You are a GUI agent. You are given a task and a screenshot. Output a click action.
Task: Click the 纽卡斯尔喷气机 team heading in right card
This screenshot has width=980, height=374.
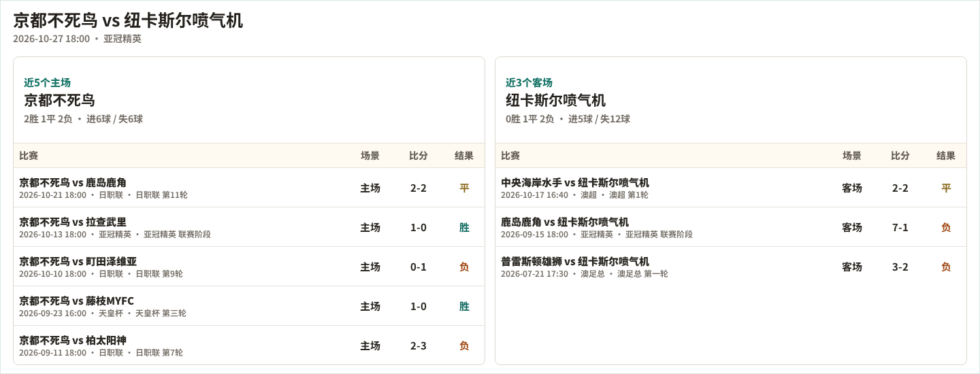coord(555,101)
